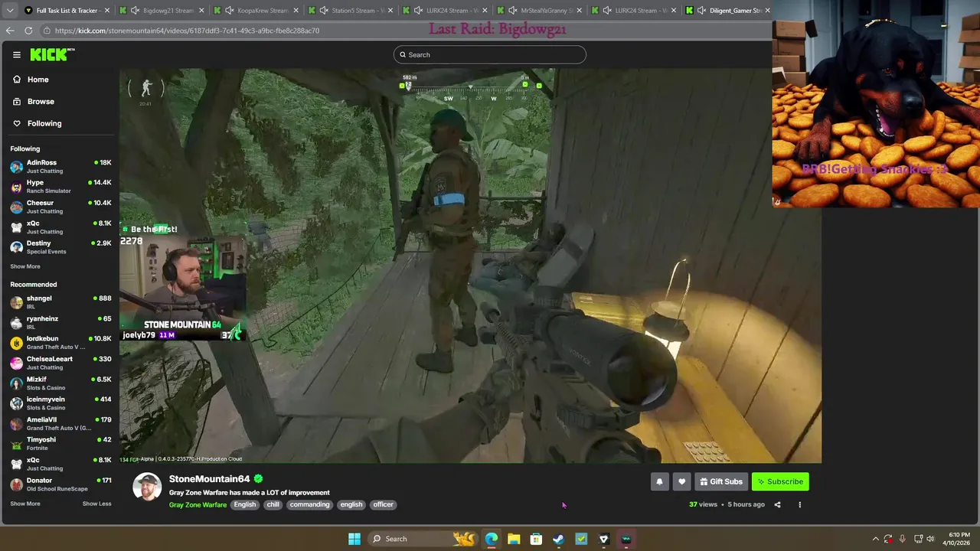Switch to Full Task List & Tracker tab
Viewport: 980px width, 551px height.
[67, 11]
